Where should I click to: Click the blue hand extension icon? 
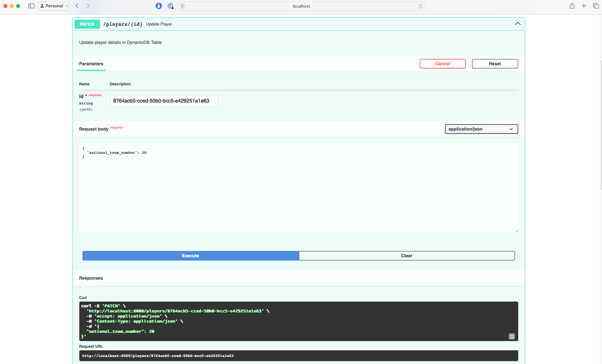click(159, 6)
